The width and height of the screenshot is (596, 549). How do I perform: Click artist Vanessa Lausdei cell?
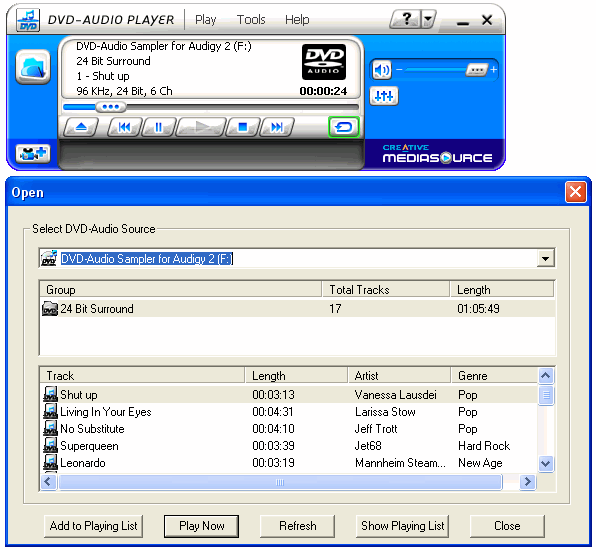395,395
